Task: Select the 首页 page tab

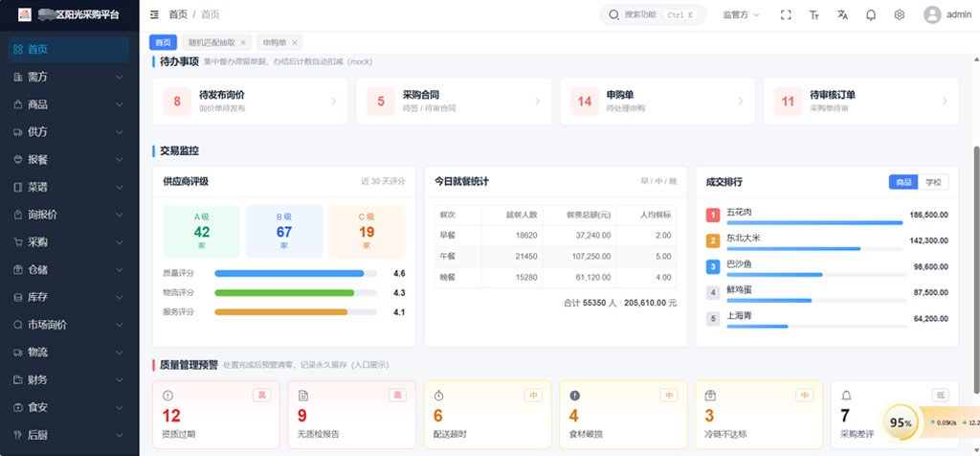Action: 163,42
